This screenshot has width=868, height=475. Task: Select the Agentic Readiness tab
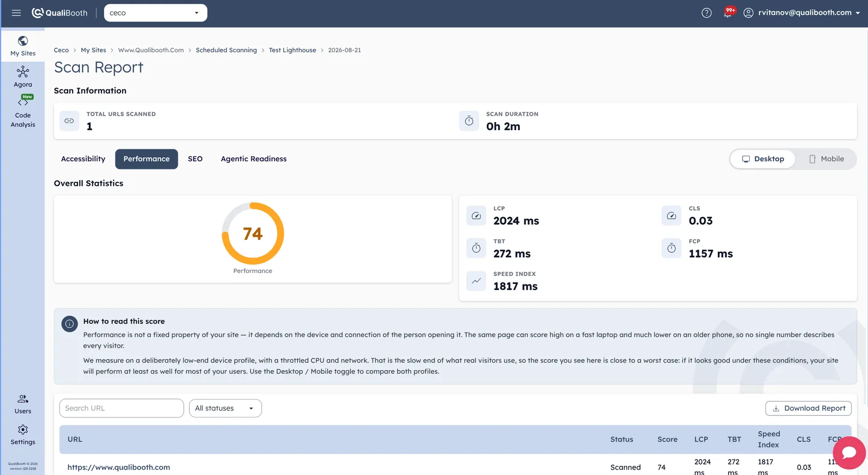pyautogui.click(x=253, y=159)
